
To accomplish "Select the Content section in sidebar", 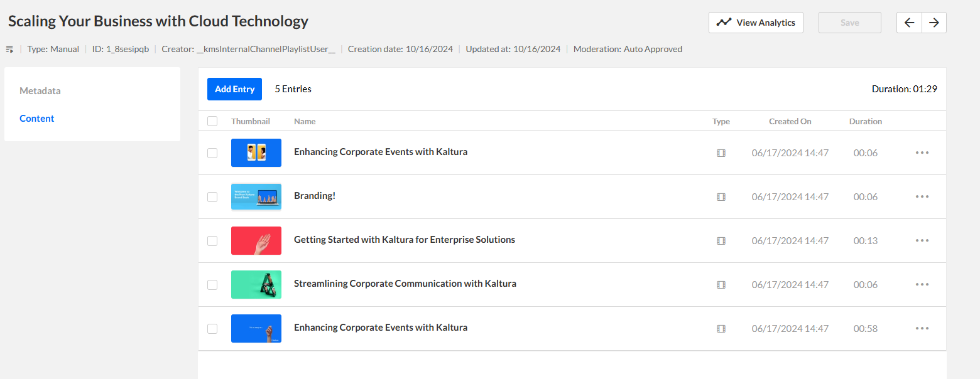I will [37, 119].
